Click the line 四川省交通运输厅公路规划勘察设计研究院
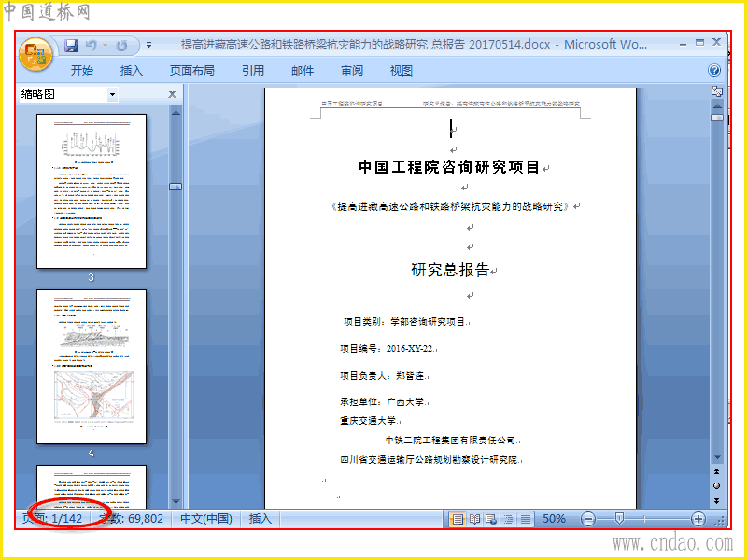Screen dimensions: 747x560 point(429,460)
